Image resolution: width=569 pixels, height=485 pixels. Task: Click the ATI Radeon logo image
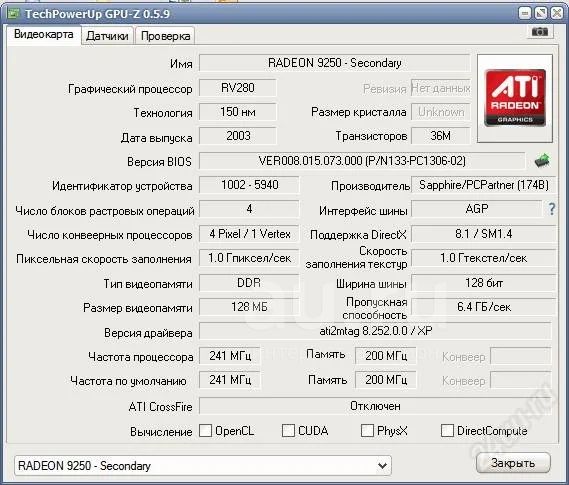pos(515,98)
